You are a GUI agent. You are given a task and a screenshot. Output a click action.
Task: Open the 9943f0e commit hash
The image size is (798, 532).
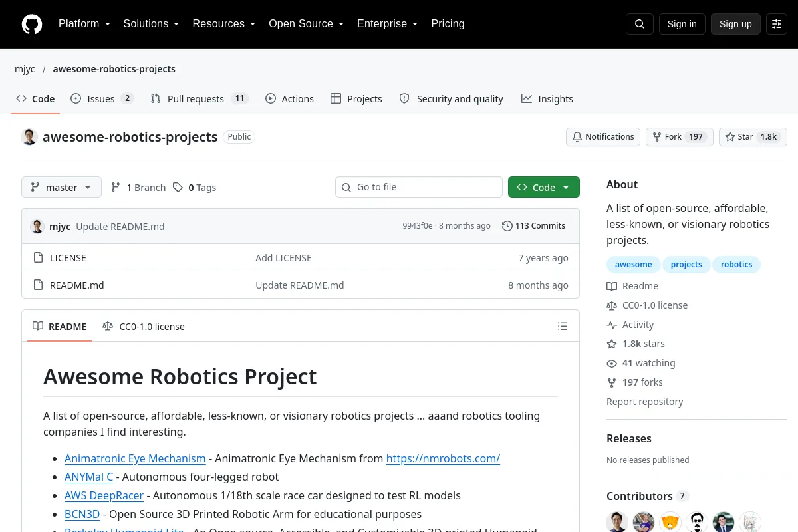[418, 226]
